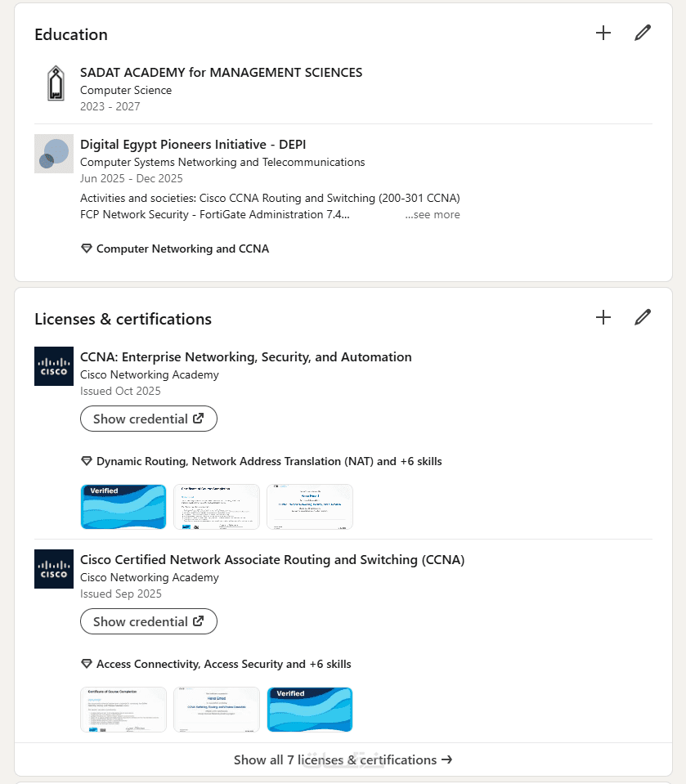Show credential for CCNA Routing and Switching

coord(148,621)
